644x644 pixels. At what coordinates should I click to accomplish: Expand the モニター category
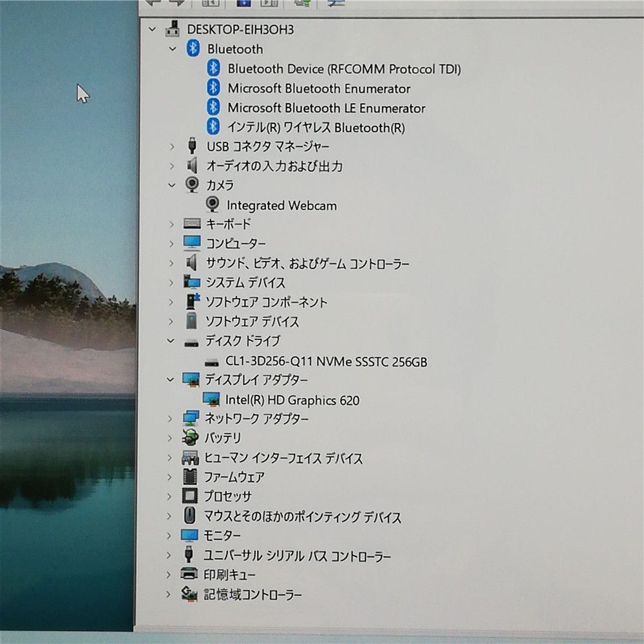[x=170, y=535]
